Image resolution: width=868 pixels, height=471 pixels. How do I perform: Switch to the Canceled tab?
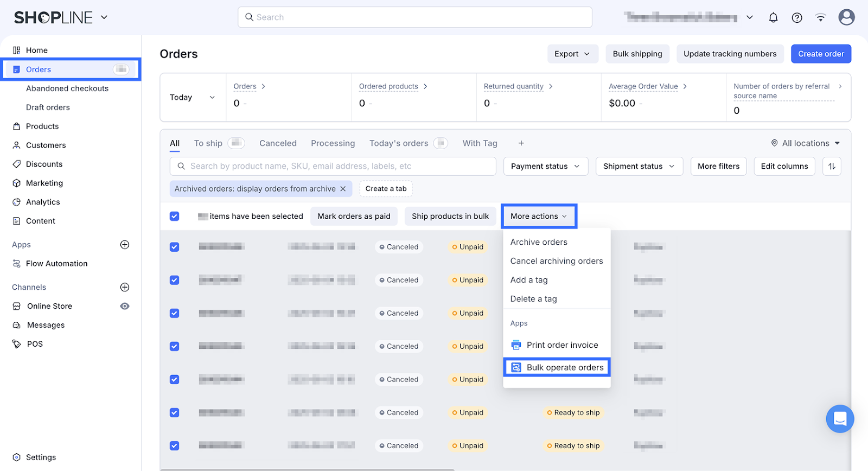point(278,143)
